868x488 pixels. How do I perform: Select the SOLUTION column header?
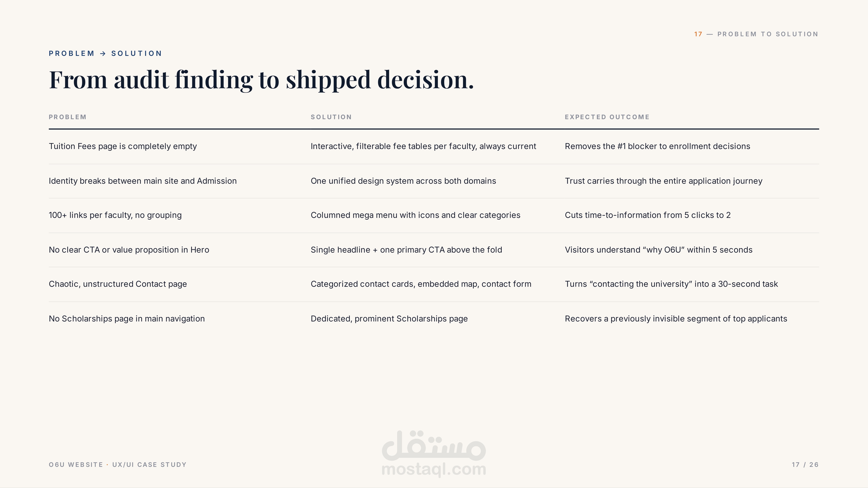click(331, 117)
